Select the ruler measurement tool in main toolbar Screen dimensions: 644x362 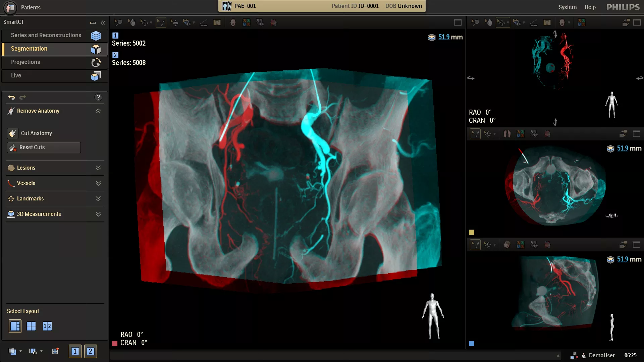[x=203, y=22]
